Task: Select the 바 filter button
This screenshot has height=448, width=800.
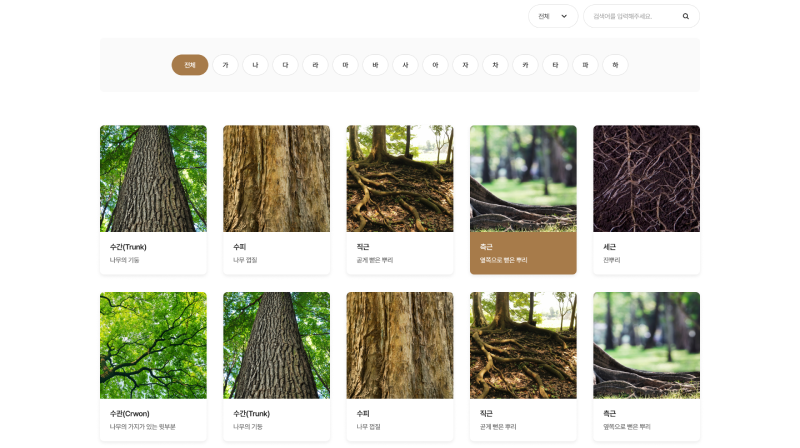Action: click(375, 65)
